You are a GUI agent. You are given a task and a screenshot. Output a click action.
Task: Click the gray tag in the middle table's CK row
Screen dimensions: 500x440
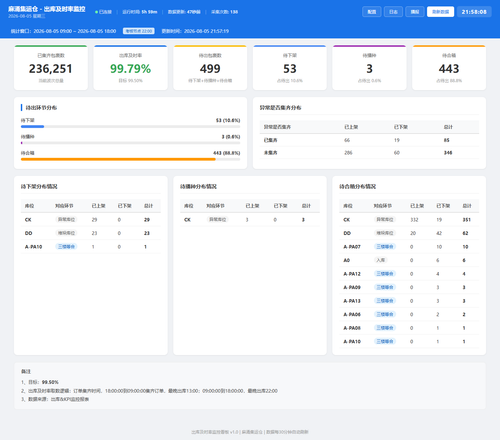[x=218, y=220]
